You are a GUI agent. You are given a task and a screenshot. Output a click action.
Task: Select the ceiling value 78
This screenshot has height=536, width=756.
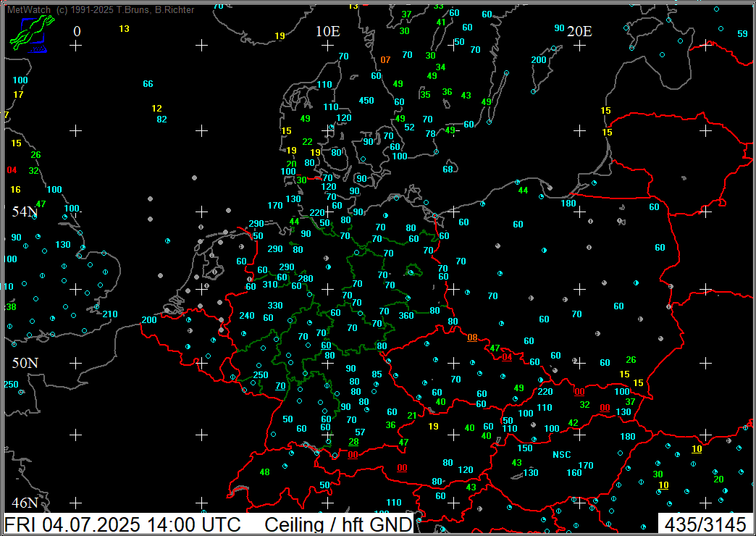[431, 134]
